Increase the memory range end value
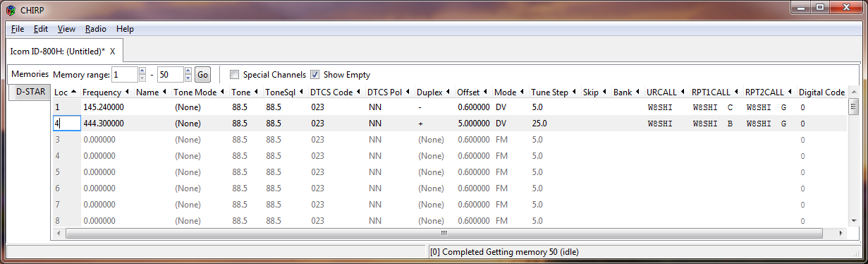868x264 pixels. click(188, 71)
